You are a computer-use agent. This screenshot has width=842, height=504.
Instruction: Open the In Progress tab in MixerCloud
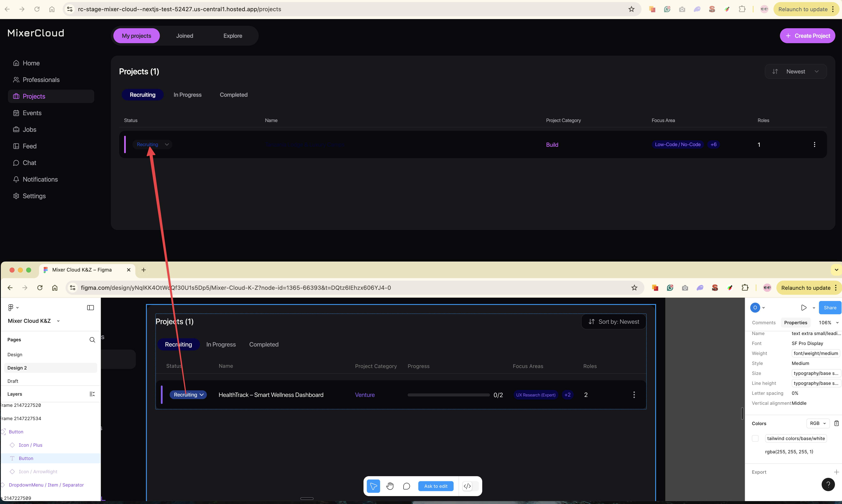(x=187, y=95)
